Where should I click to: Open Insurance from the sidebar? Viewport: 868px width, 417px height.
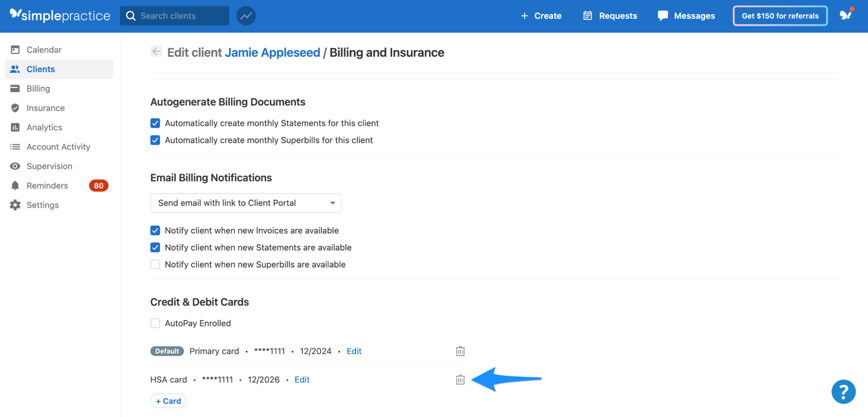(x=45, y=108)
